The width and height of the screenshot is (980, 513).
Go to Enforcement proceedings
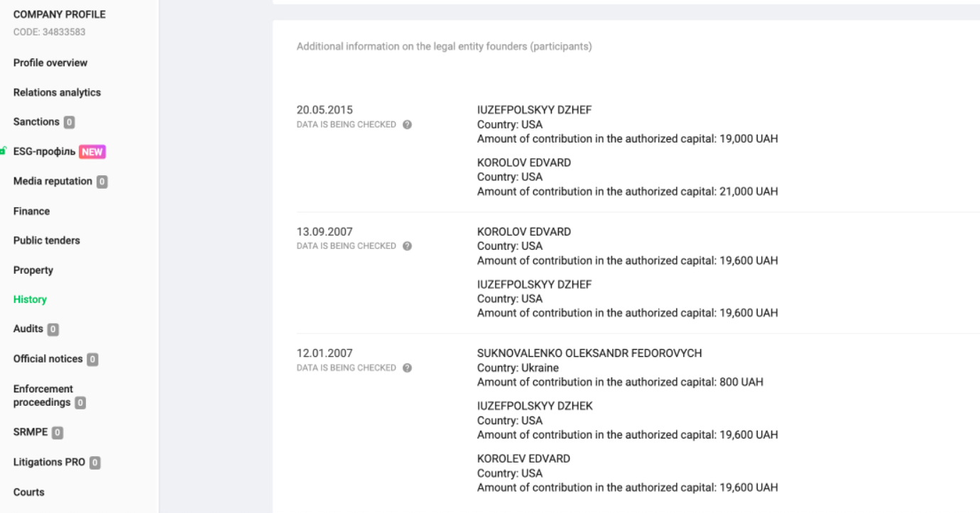pos(43,395)
